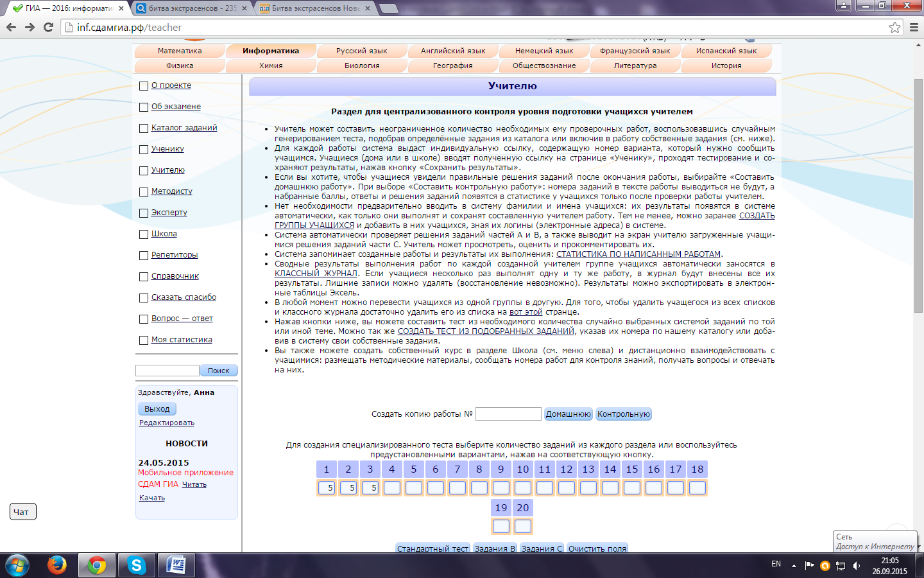The width and height of the screenshot is (924, 578).
Task: Click the Поиск search button
Action: pos(219,371)
